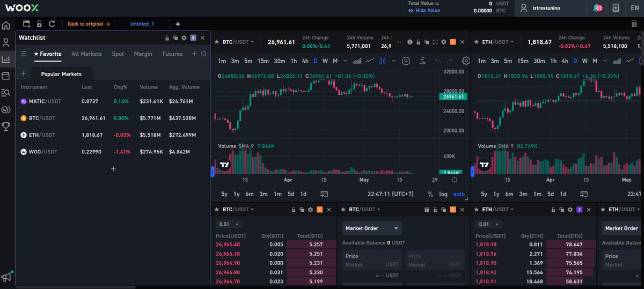This screenshot has width=644, height=289.
Task: Hide Value toggle under Total Value
Action: tap(423, 10)
